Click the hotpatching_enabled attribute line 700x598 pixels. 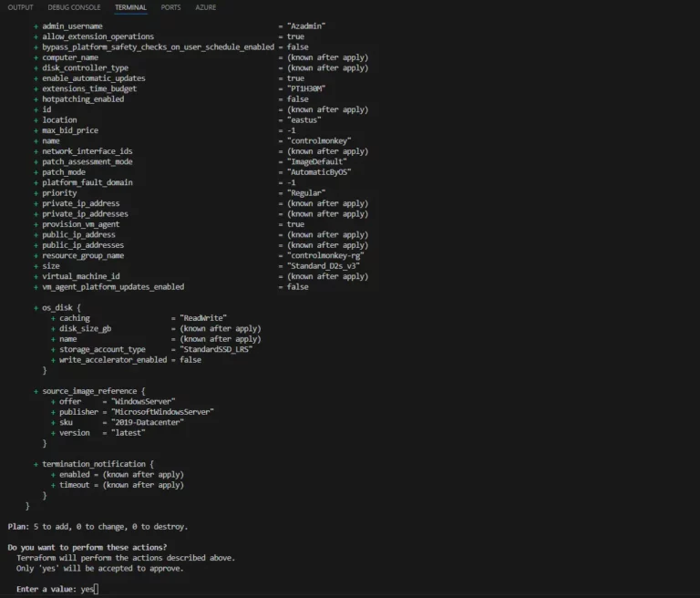click(x=171, y=99)
